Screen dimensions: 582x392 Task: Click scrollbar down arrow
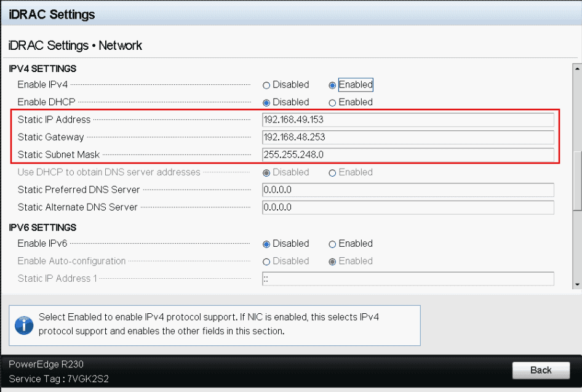576,284
